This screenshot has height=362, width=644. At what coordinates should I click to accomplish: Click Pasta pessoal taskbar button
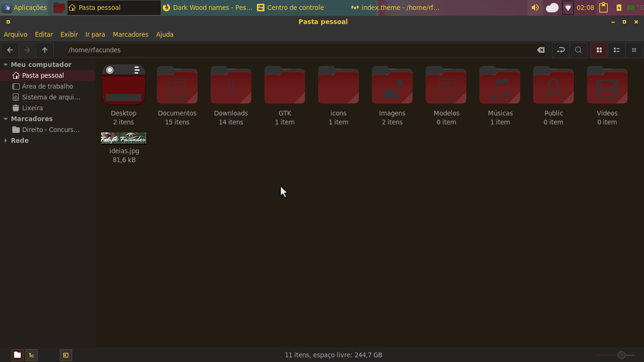[114, 8]
